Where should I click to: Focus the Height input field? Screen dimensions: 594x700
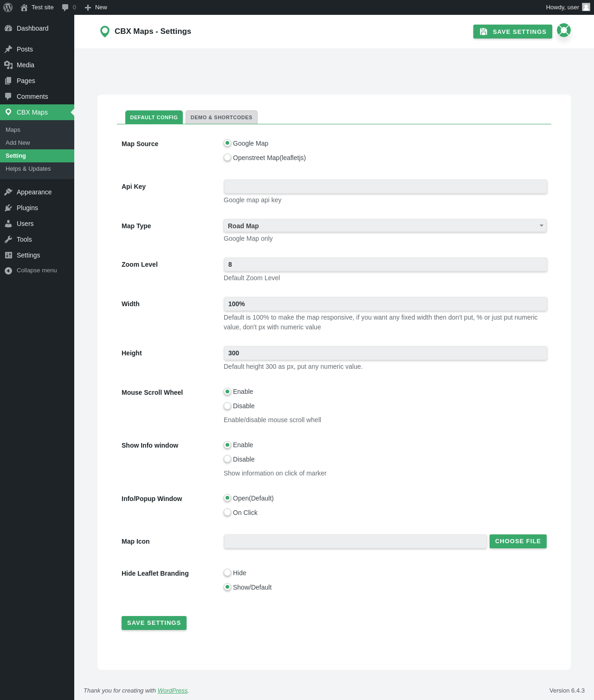click(385, 353)
